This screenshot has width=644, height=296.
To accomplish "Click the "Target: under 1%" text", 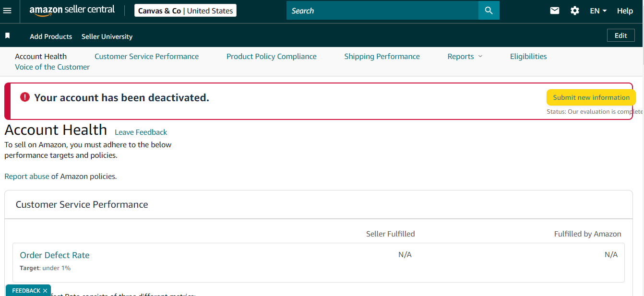I will (x=45, y=268).
